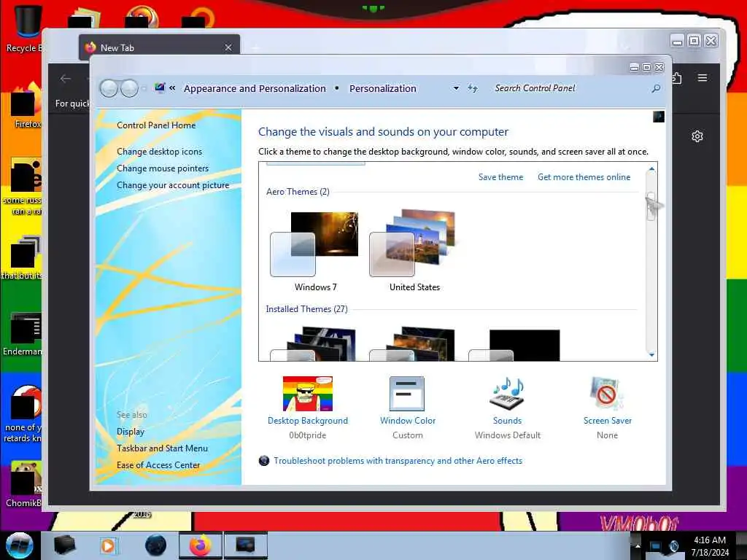Viewport: 747px width, 560px height.
Task: Open Taskbar and Start Menu link
Action: [x=162, y=448]
